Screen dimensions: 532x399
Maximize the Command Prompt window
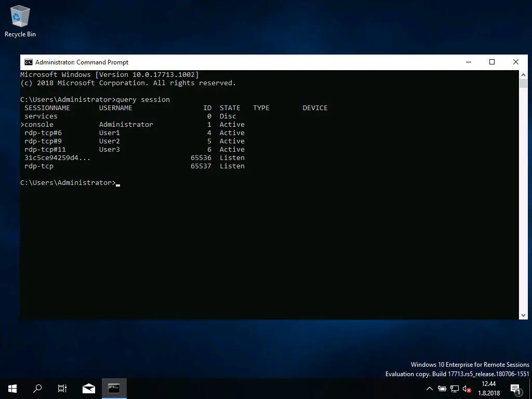[x=492, y=62]
